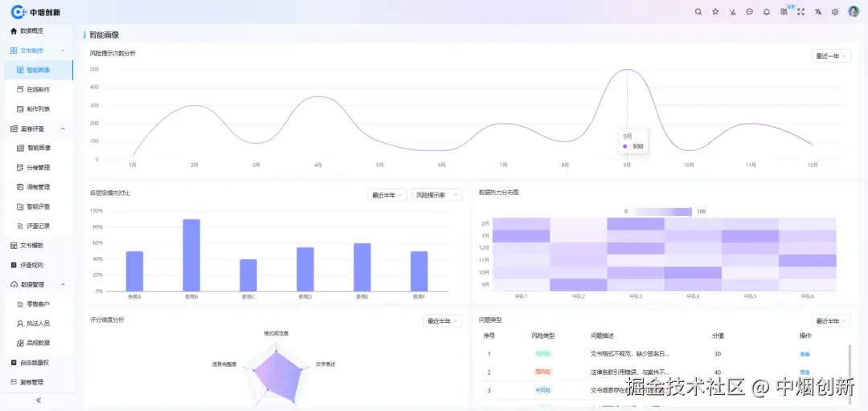Click the 县局B bar in the chart

tap(191, 255)
